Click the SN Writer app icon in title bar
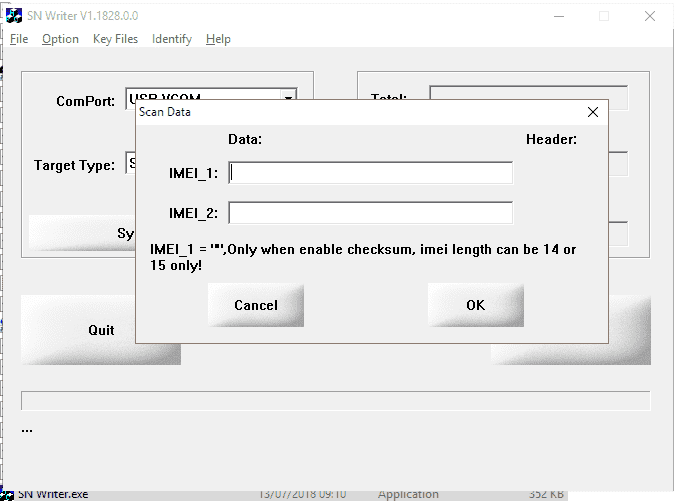The image size is (693, 501). [14, 16]
